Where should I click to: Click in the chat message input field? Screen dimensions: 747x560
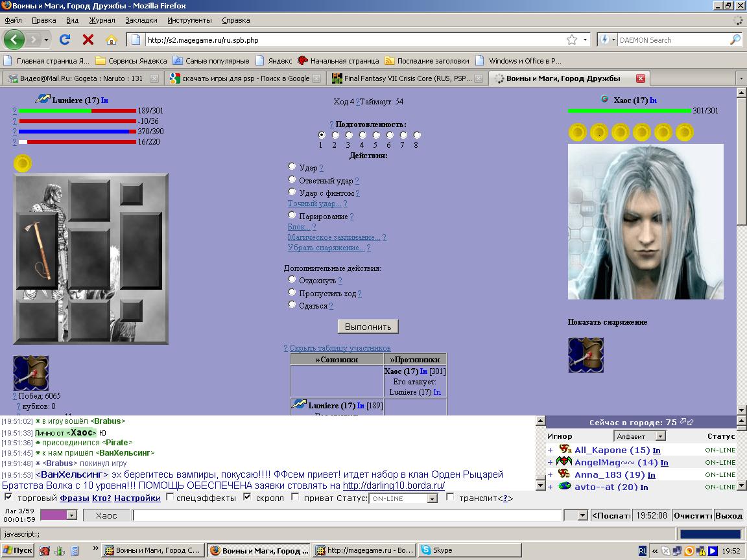[x=347, y=515]
